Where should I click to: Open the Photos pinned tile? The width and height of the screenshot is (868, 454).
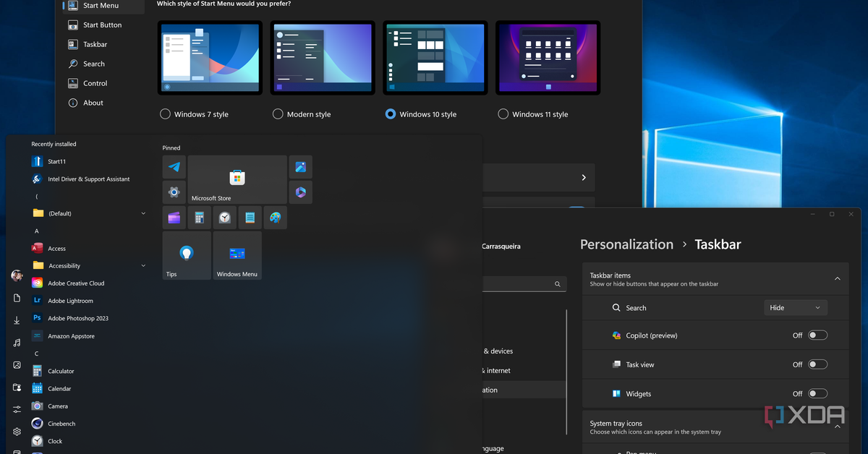click(300, 167)
